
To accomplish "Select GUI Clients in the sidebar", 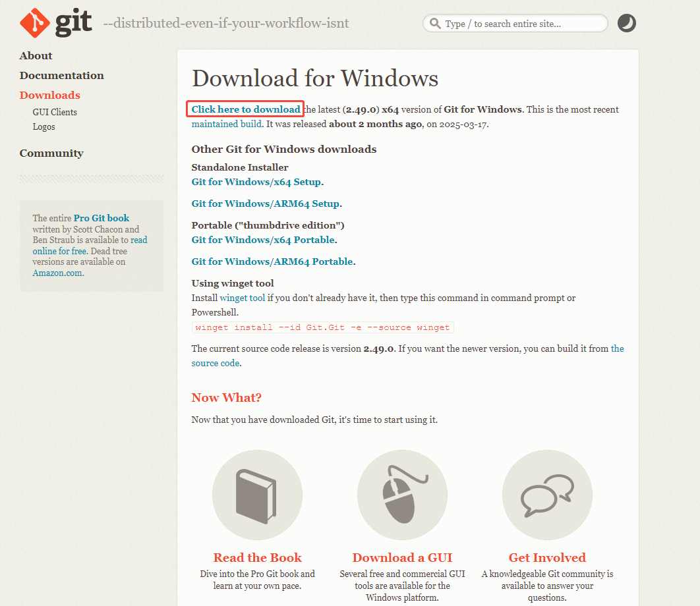I will point(55,112).
